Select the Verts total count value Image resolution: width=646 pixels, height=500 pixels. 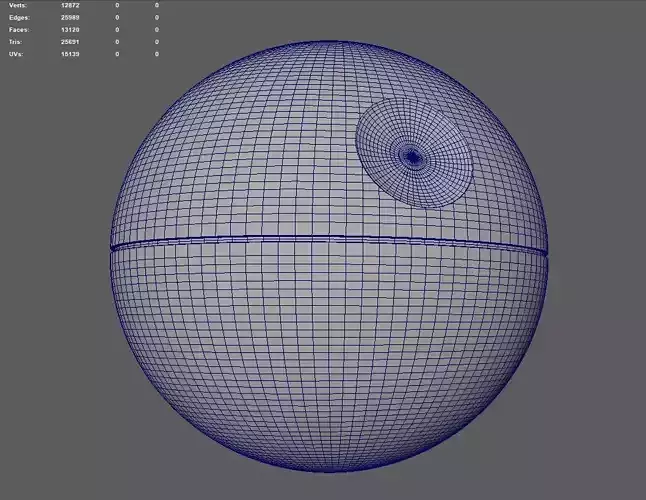point(70,5)
